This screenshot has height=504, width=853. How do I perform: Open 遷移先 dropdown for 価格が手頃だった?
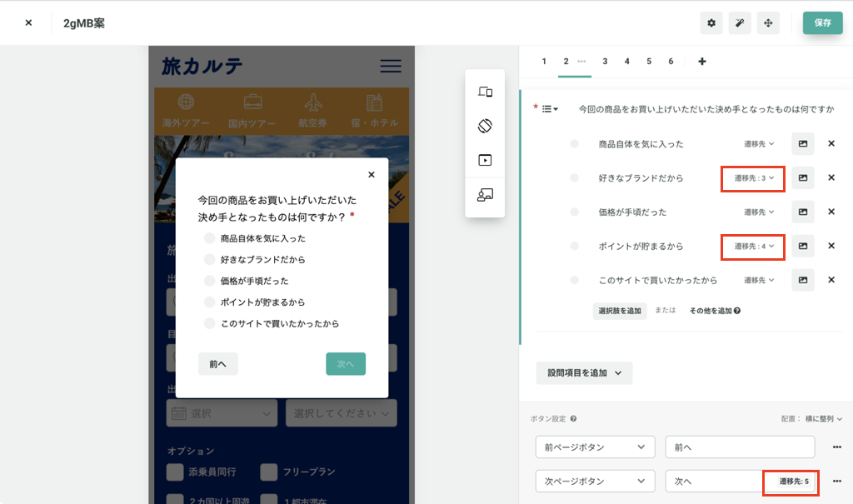pyautogui.click(x=759, y=212)
